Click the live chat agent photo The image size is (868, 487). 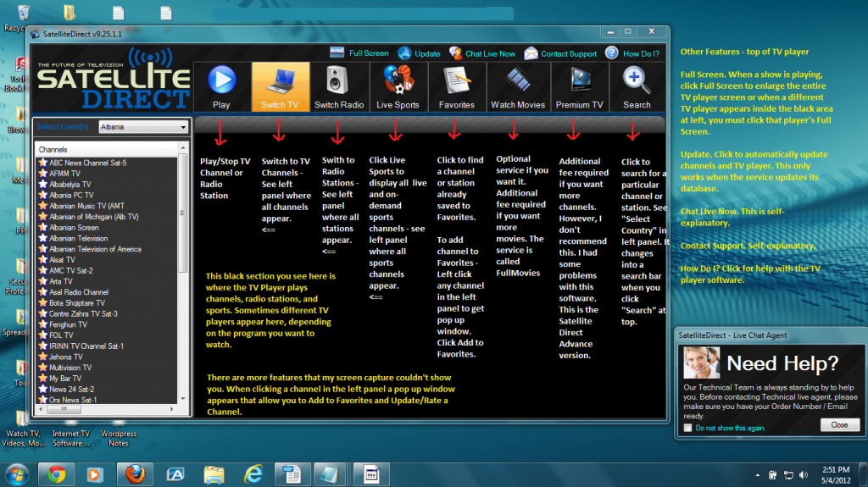(701, 363)
